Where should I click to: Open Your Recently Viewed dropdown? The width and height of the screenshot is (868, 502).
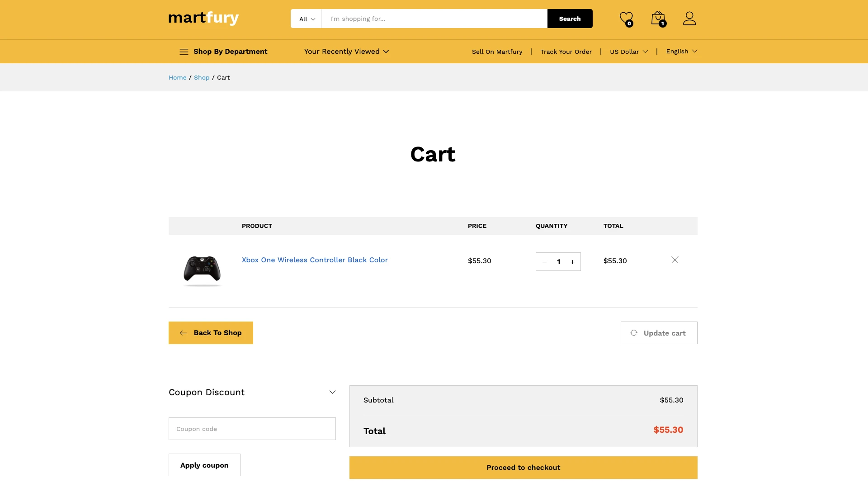[x=346, y=52]
